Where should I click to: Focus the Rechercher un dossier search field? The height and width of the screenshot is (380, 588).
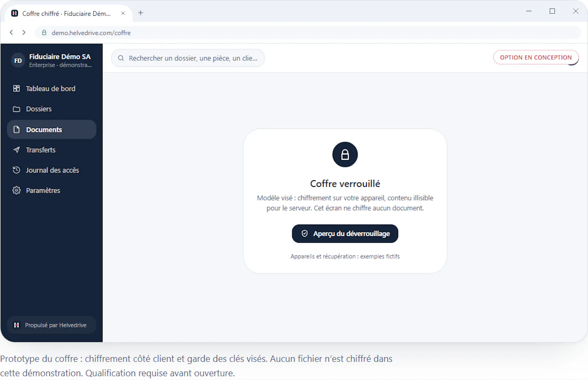188,58
